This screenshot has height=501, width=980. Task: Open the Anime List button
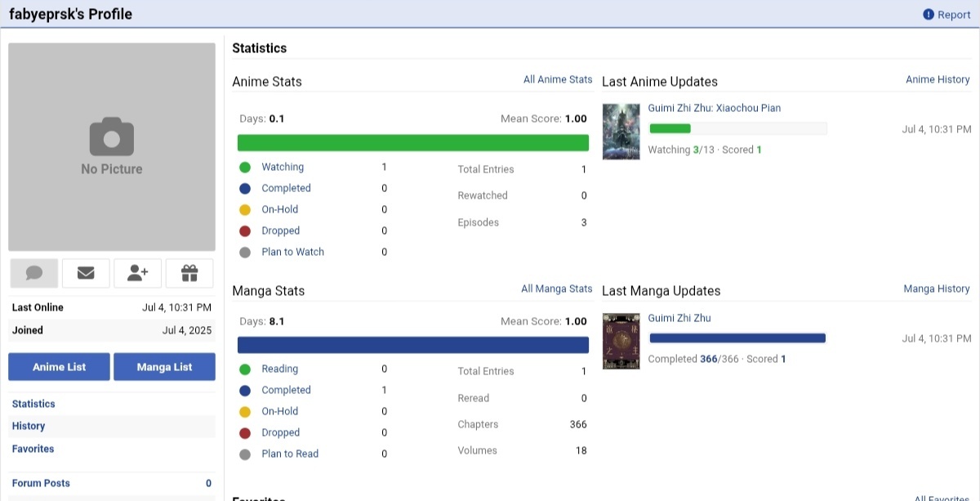(x=59, y=367)
